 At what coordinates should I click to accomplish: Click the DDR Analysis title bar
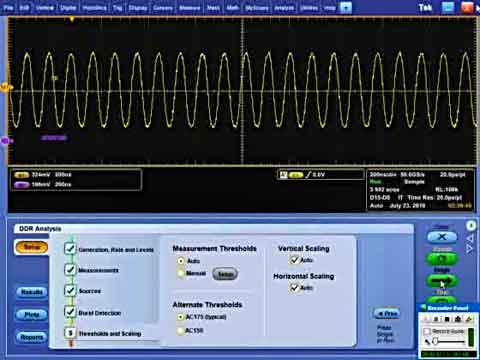pos(213,229)
